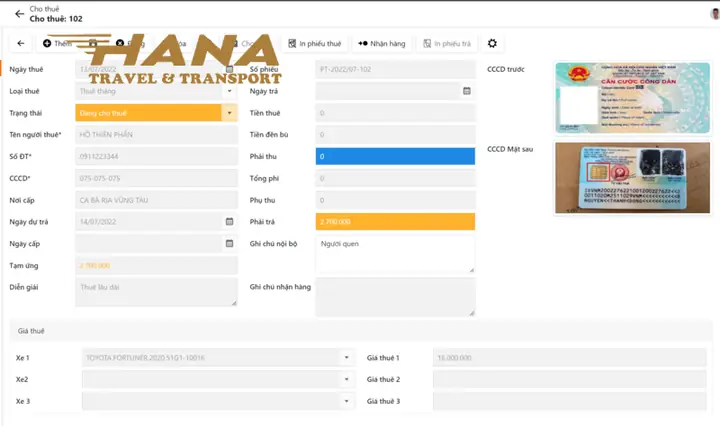Expand the Xe 3 vehicle dropdown
720x426 pixels.
[346, 401]
